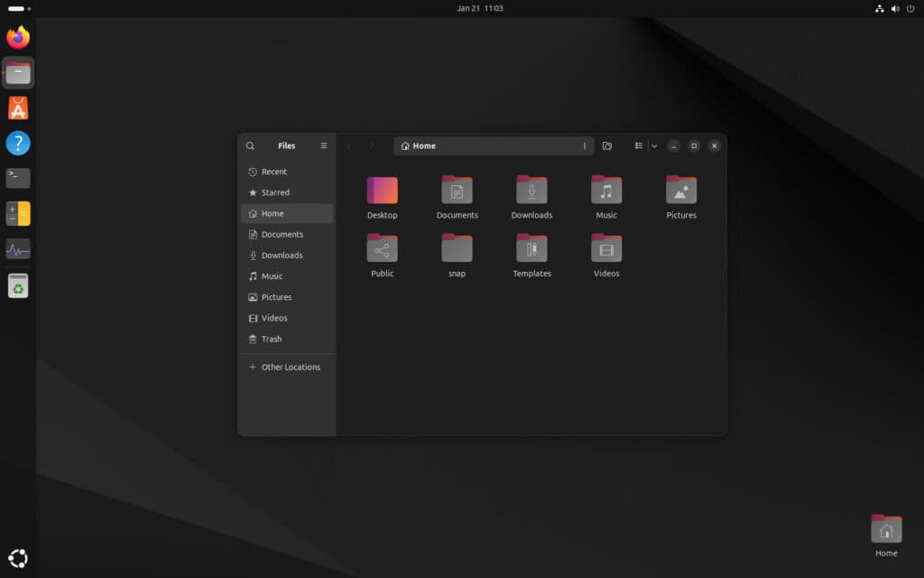
Task: Toggle the volume icon in the top bar
Action: [895, 8]
